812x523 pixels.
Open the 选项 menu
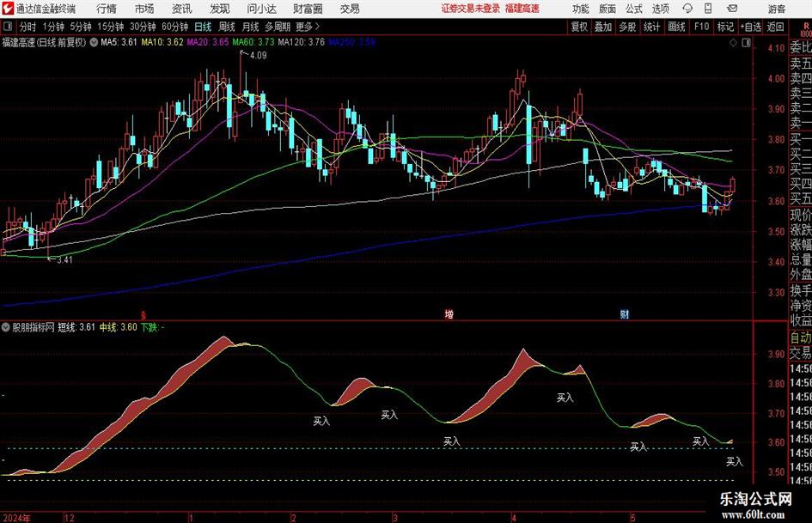[x=660, y=9]
